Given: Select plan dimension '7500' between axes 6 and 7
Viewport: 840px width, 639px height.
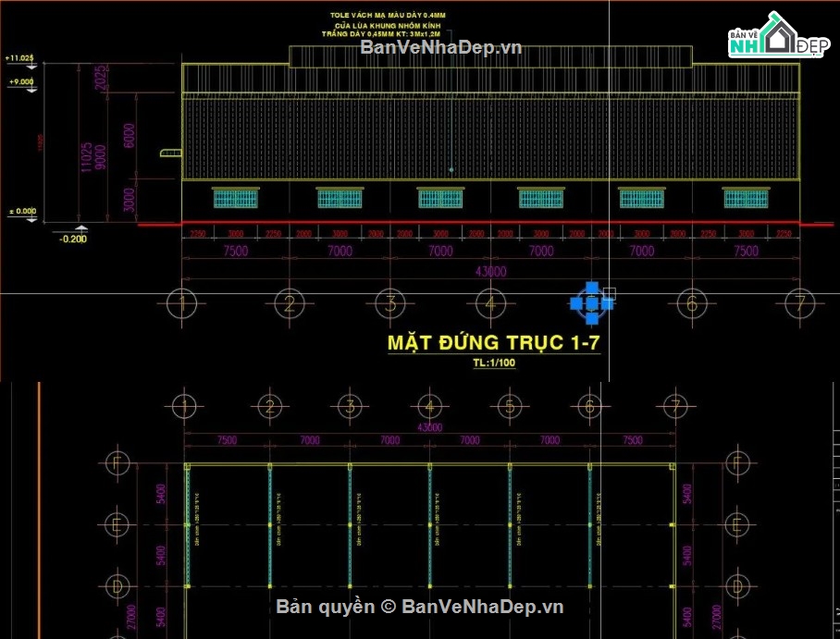Looking at the screenshot, I should 632,440.
